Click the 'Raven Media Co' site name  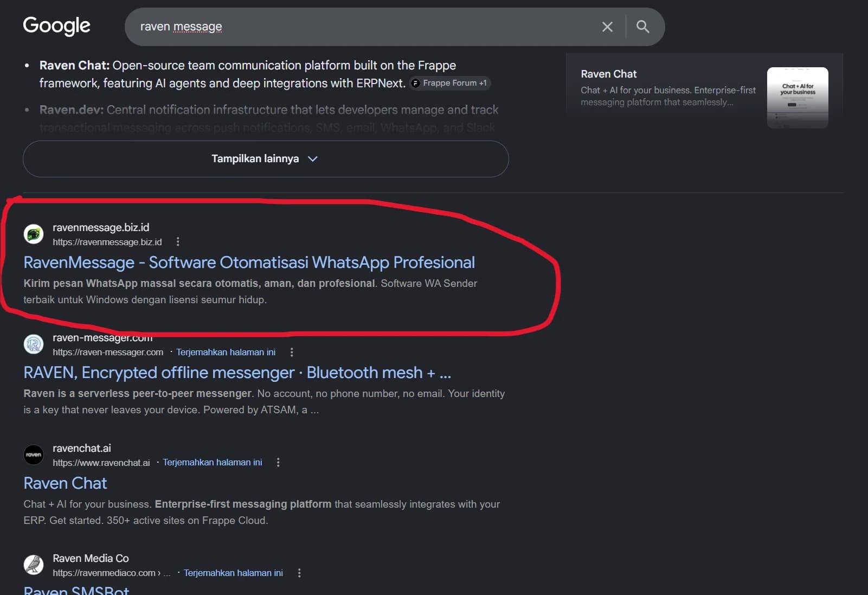tap(91, 558)
